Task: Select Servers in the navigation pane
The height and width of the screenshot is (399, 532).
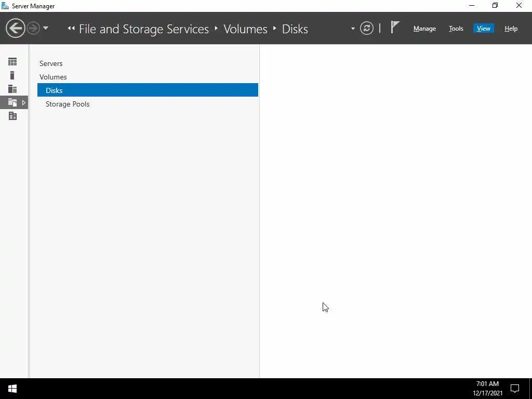Action: click(x=51, y=63)
